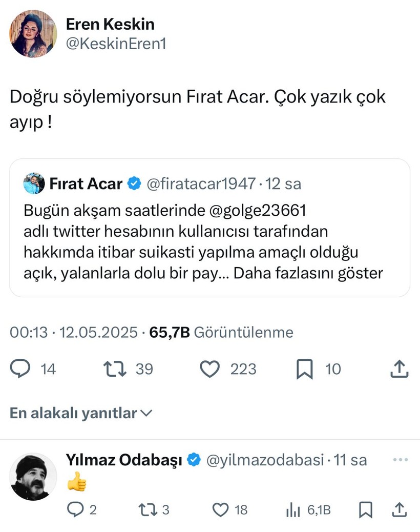This screenshot has height=532, width=420.
Task: Open the three-dot menu on Yılmaz's reply
Action: pyautogui.click(x=400, y=460)
